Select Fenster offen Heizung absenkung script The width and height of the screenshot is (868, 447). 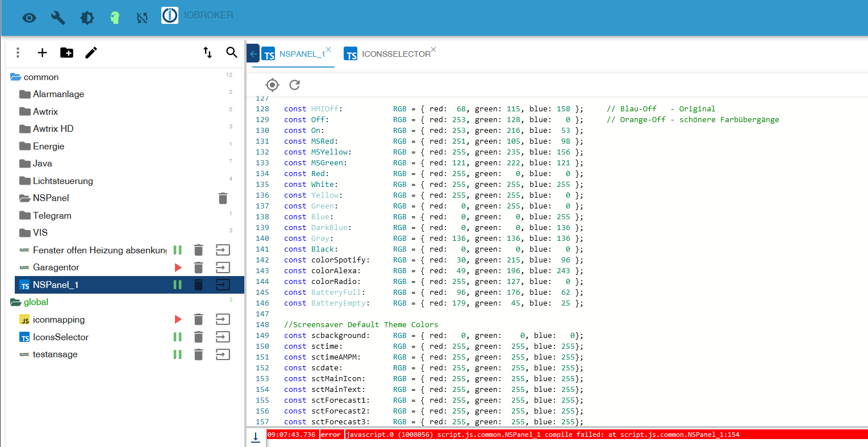point(100,250)
